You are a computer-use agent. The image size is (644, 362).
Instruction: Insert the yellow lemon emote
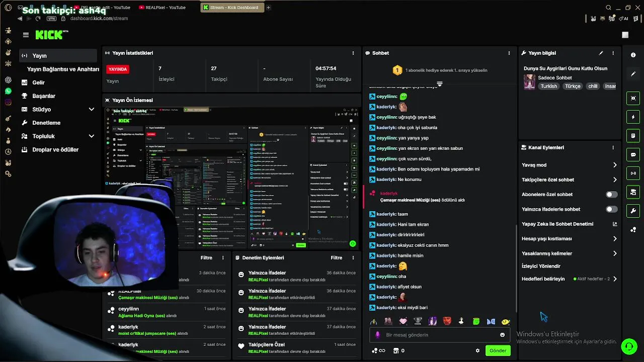click(506, 321)
